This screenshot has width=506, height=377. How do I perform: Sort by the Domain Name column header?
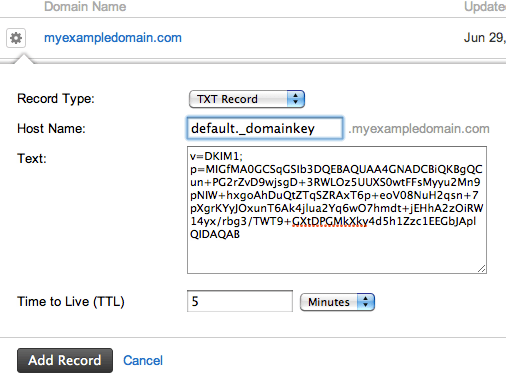85,6
